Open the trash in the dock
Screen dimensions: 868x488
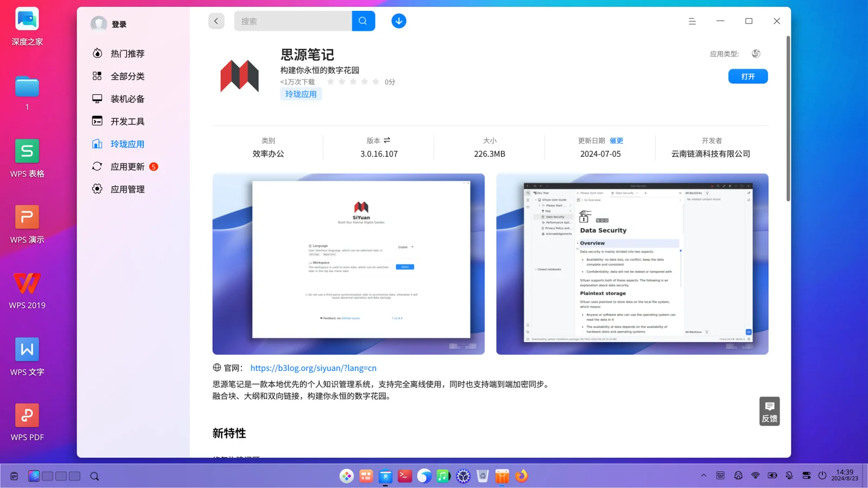483,476
